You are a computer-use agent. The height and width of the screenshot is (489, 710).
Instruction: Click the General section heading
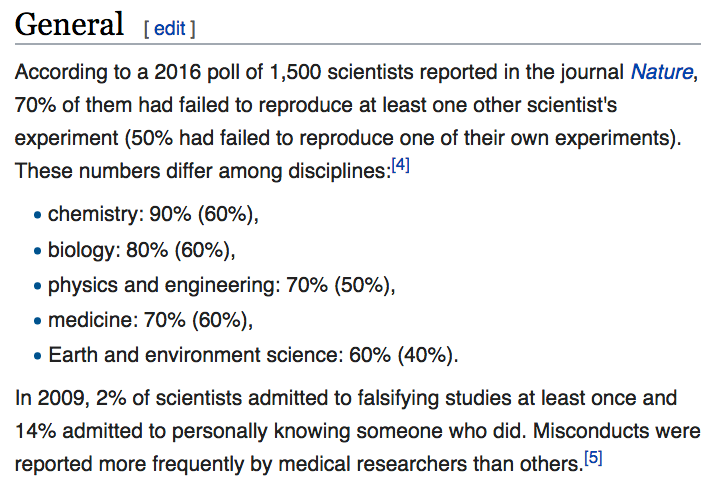tap(69, 24)
